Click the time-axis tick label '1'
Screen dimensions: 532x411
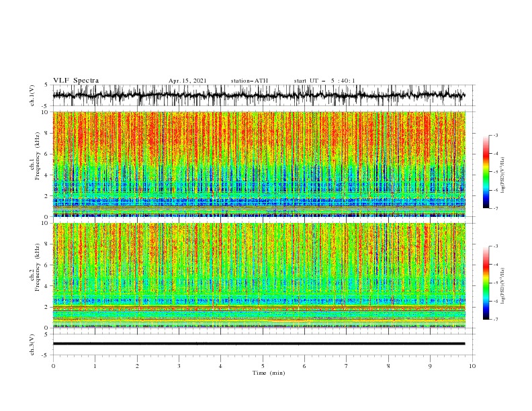95,366
